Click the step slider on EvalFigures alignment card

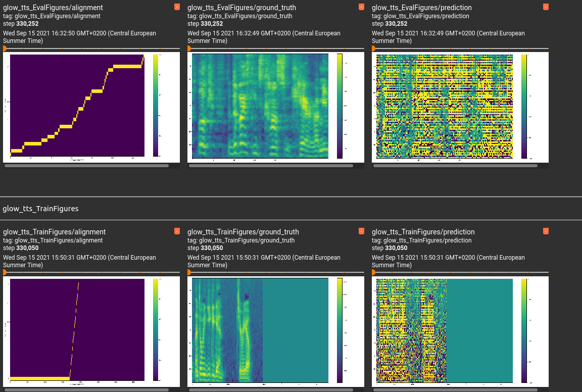pyautogui.click(x=91, y=48)
